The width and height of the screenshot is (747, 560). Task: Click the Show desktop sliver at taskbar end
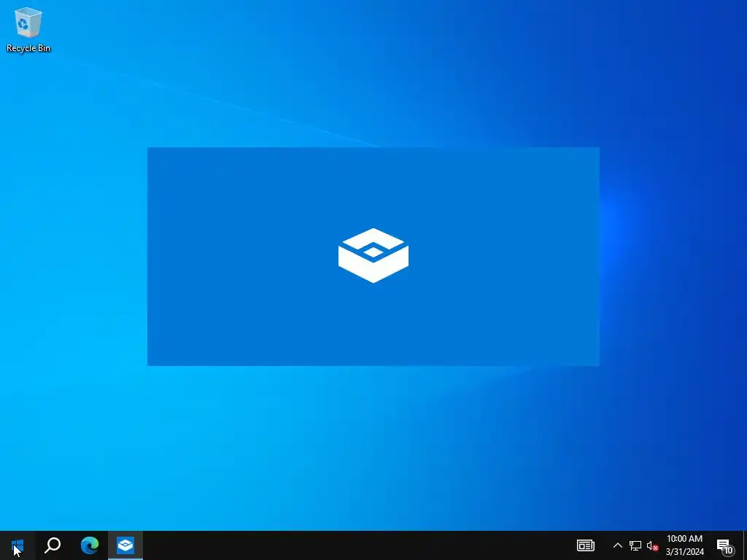click(745, 545)
